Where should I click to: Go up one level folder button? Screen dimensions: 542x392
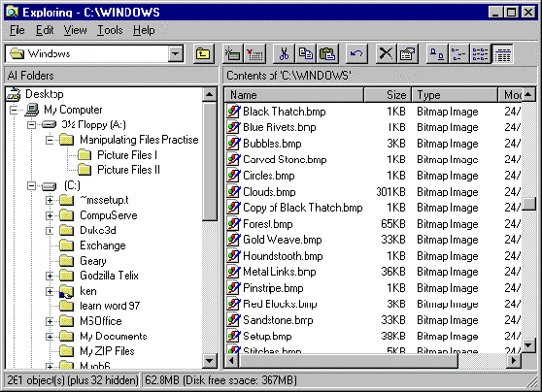point(203,54)
